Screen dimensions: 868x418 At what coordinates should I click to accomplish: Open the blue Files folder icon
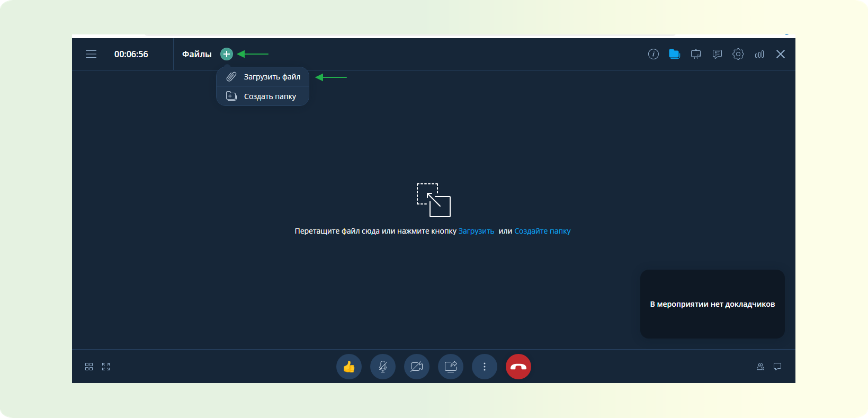pyautogui.click(x=674, y=54)
